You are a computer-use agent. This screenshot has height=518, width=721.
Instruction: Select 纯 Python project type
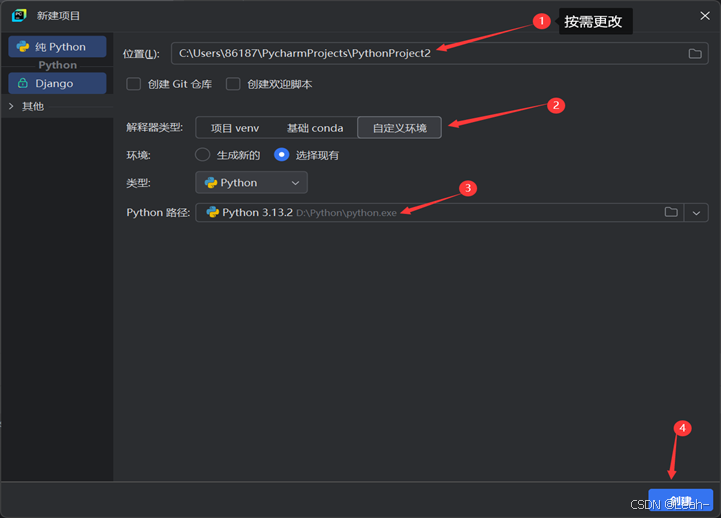coord(57,46)
